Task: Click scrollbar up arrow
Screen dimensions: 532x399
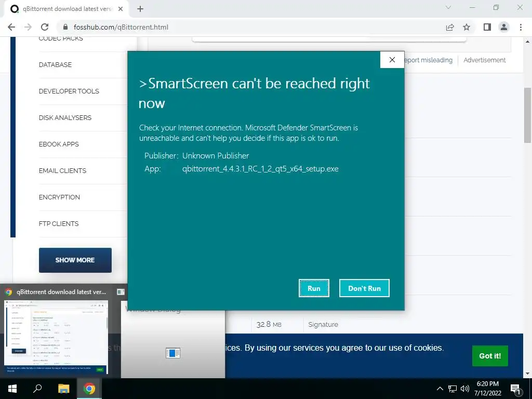Action: coord(528,42)
